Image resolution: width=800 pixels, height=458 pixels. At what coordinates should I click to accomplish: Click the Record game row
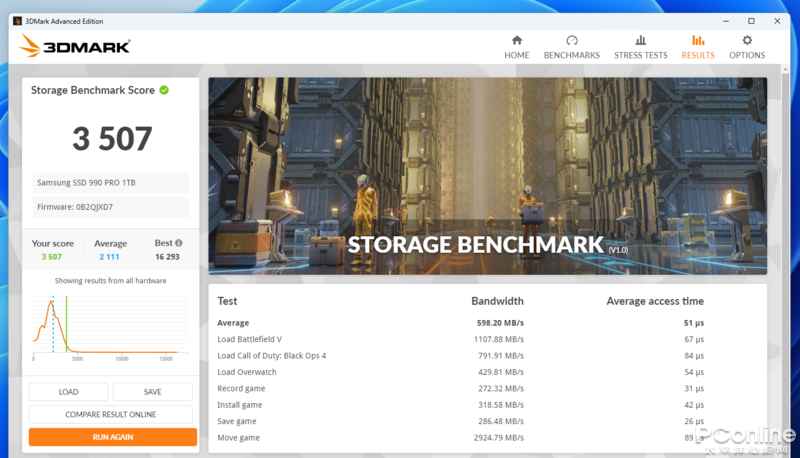[461, 388]
